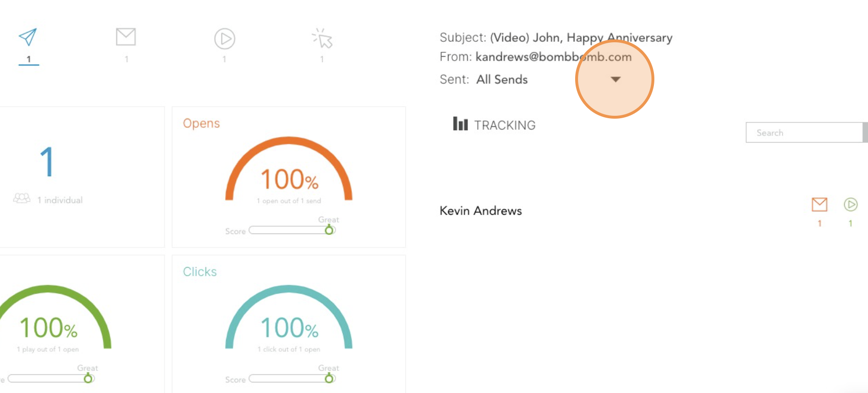This screenshot has height=393, width=868.
Task: Click the Clicks score slider handle
Action: (x=329, y=379)
